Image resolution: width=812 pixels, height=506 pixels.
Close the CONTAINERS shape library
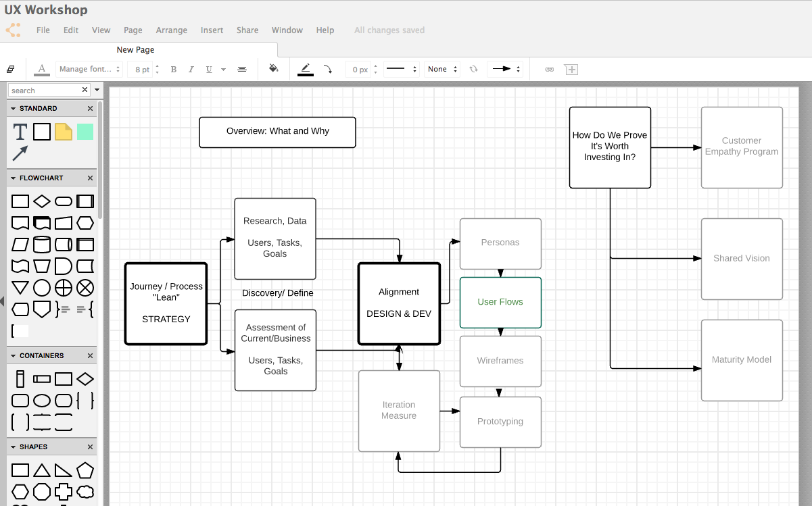(x=90, y=355)
